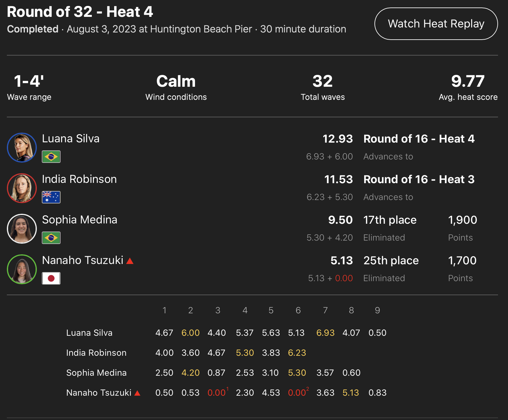Click Sophia Medina's 4.20 wave score
The width and height of the screenshot is (508, 420).
click(190, 373)
